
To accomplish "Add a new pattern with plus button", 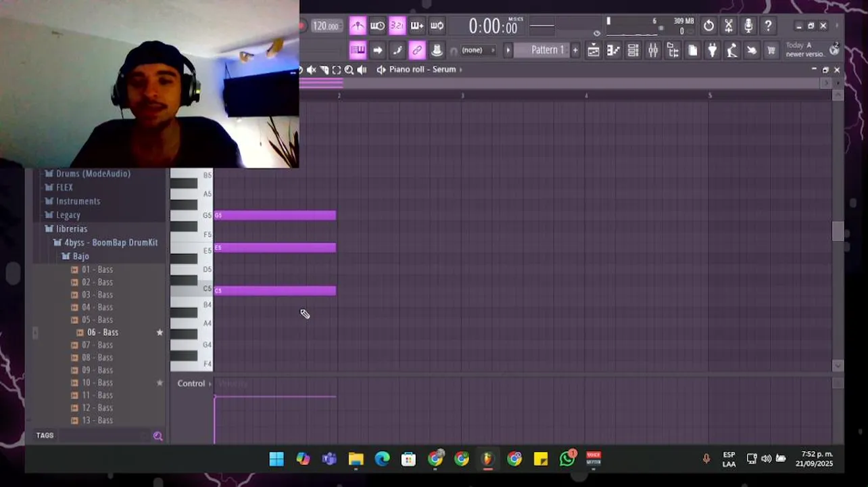I will click(x=575, y=50).
